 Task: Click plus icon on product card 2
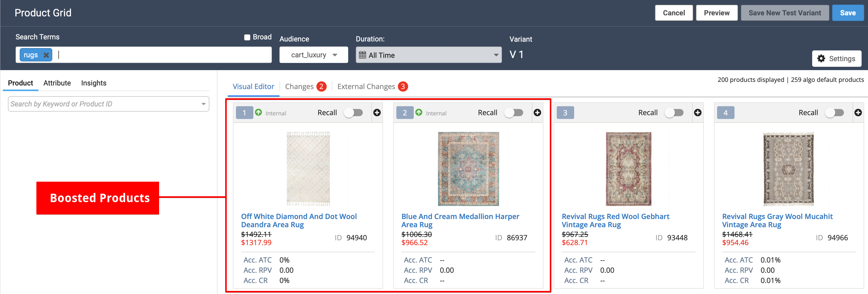point(537,113)
